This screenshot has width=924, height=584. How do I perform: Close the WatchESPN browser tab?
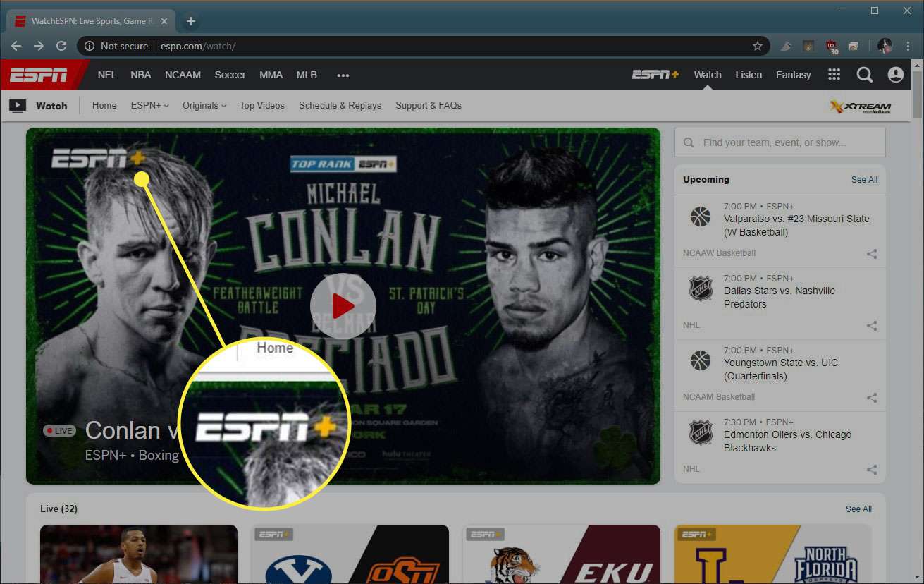tap(164, 21)
